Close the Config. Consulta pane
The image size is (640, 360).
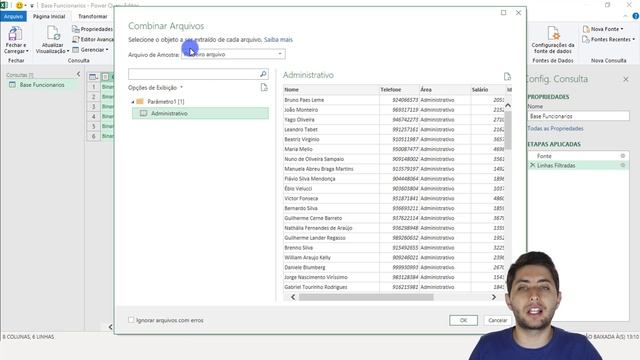626,79
